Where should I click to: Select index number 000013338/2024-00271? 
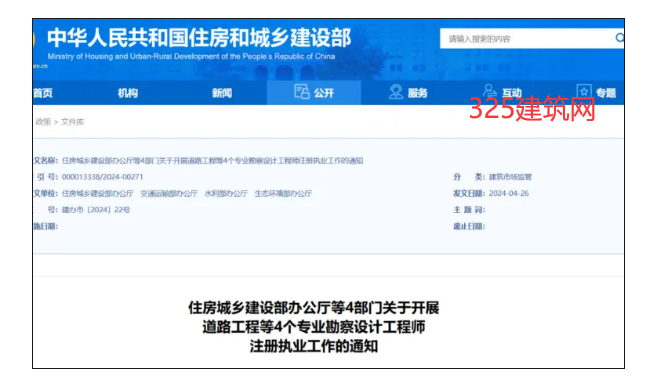[x=102, y=177]
